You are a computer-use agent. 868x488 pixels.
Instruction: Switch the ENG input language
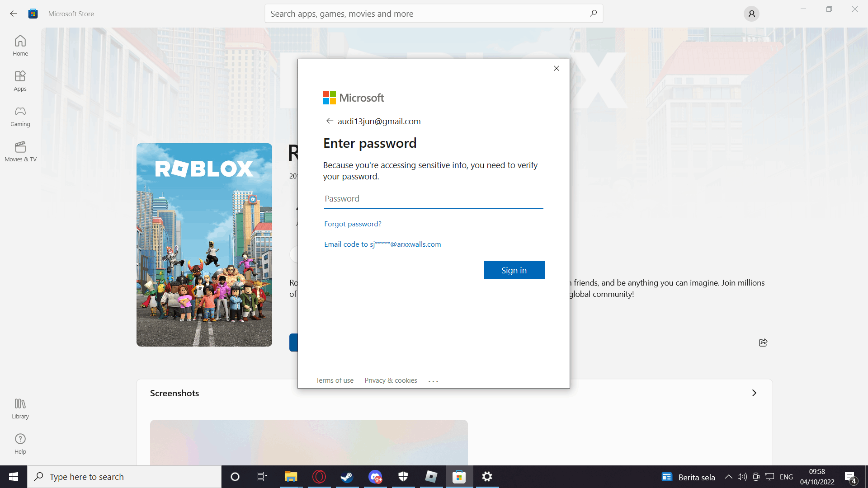(787, 477)
